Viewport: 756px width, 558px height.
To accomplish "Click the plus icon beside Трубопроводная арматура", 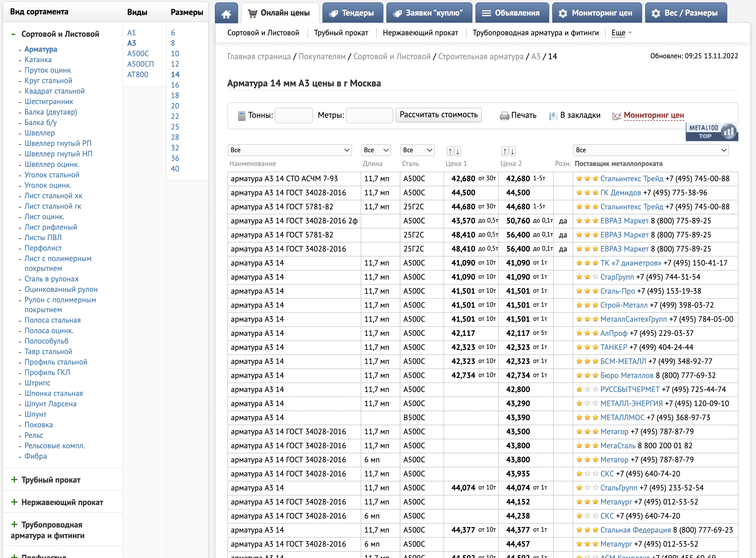I will coord(14,525).
